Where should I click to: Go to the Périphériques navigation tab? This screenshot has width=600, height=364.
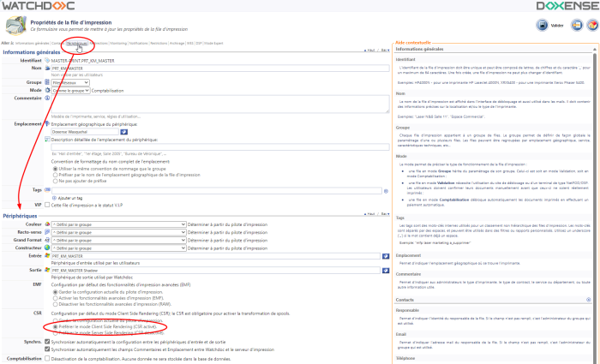[76, 41]
